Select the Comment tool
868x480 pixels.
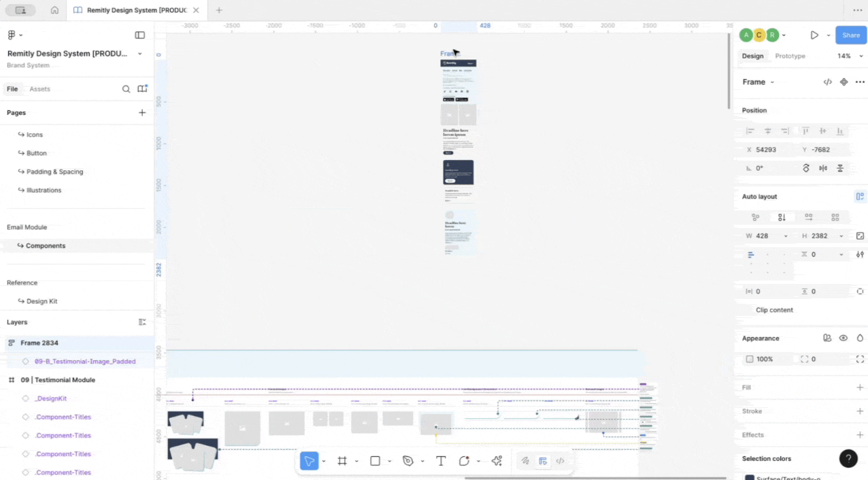[464, 461]
